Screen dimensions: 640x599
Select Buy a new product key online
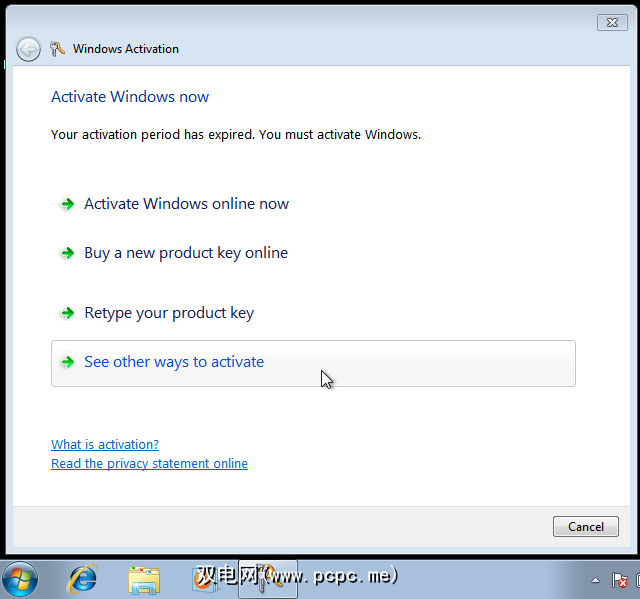tap(186, 253)
